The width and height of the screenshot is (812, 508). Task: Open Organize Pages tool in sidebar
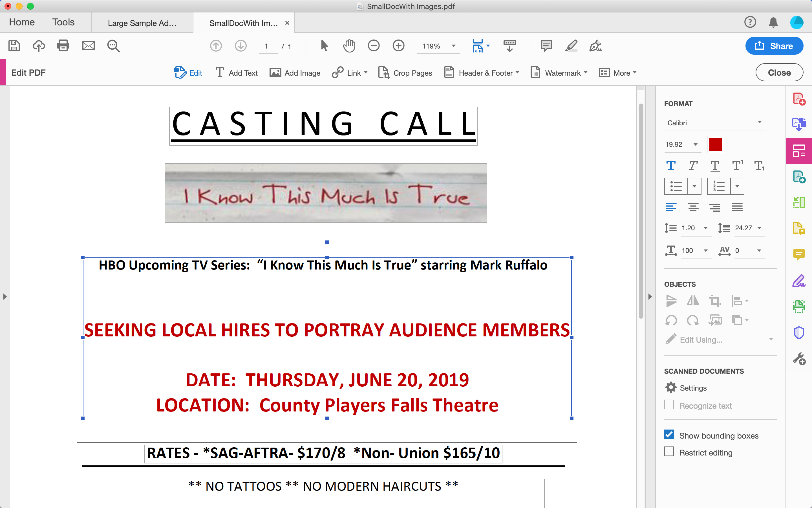point(799,203)
